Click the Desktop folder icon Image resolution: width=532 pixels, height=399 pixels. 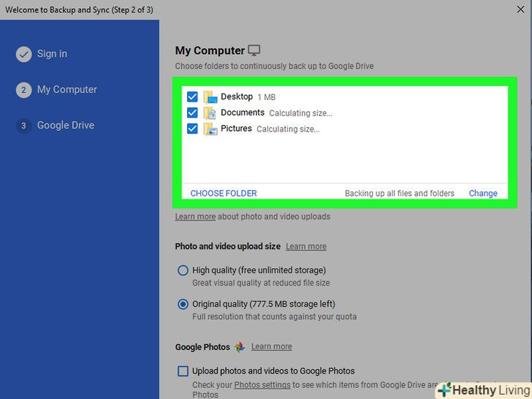(210, 97)
